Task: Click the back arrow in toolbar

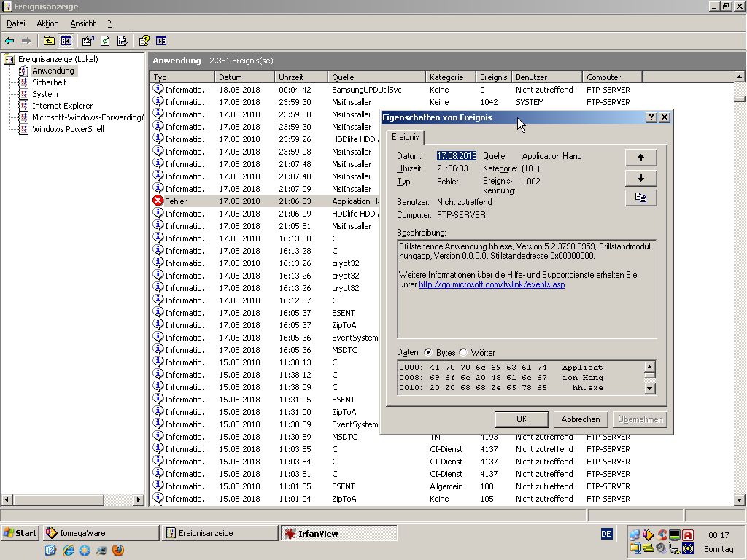Action: pyautogui.click(x=9, y=41)
